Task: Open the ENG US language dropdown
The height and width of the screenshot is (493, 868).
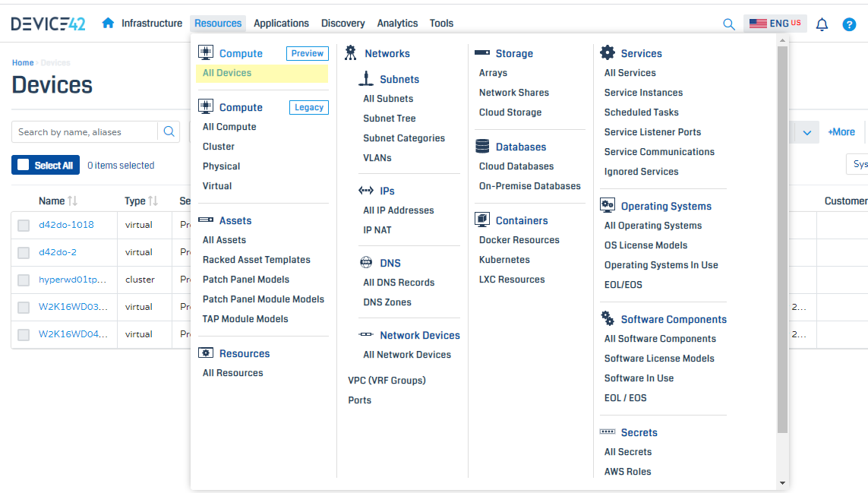Action: tap(775, 24)
